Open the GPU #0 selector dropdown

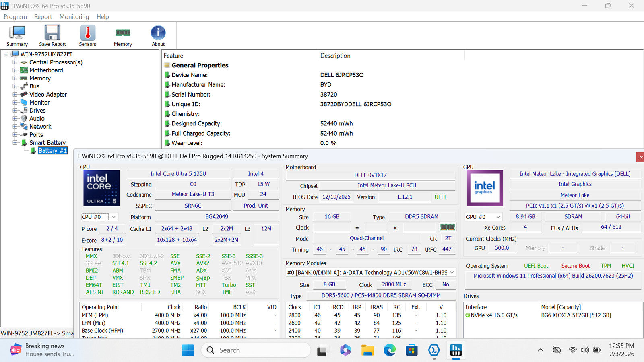[483, 217]
